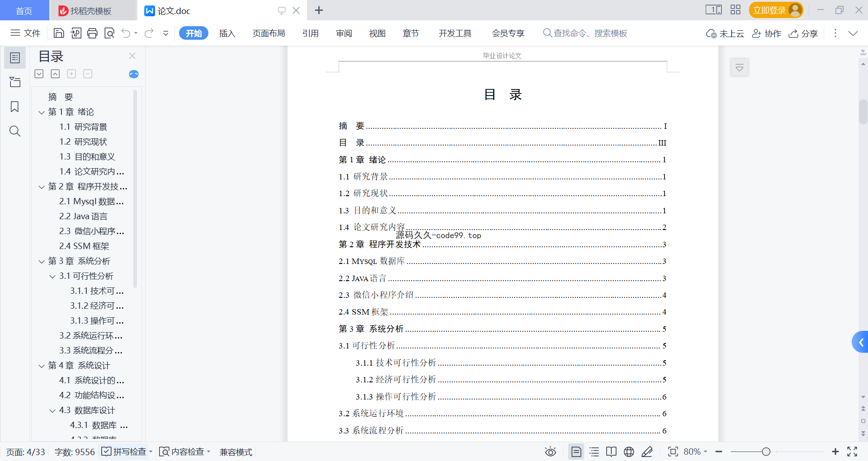Click 立即登录 login button
The width and height of the screenshot is (868, 461).
tap(776, 10)
